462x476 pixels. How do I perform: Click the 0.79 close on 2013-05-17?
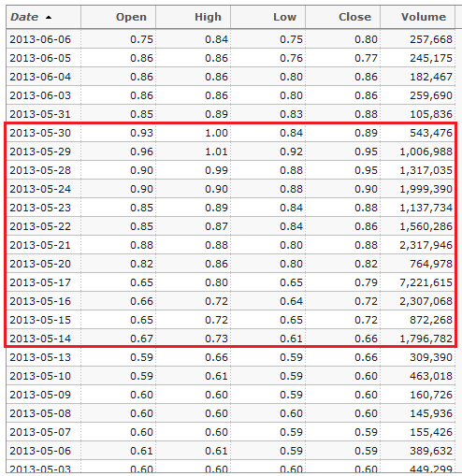366,282
